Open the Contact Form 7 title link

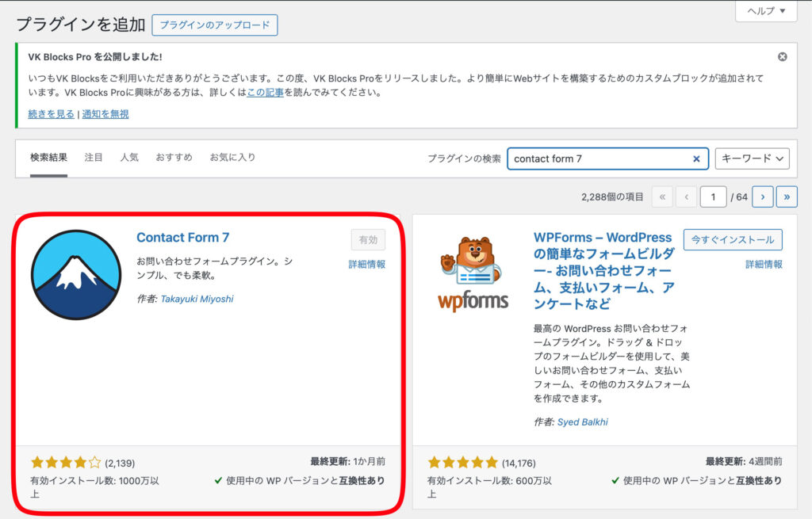[183, 238]
